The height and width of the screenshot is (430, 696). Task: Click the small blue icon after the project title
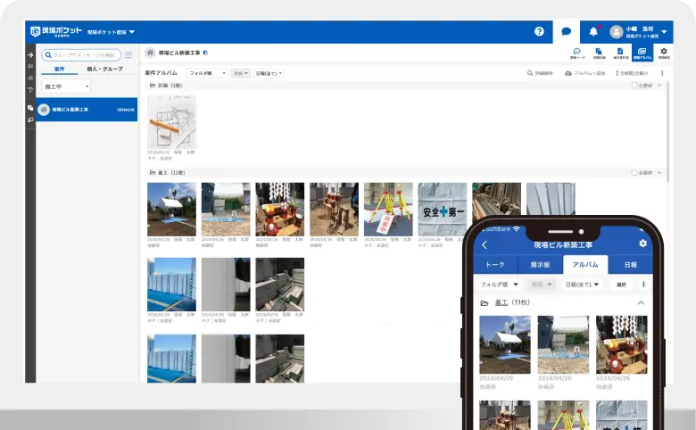coord(205,52)
